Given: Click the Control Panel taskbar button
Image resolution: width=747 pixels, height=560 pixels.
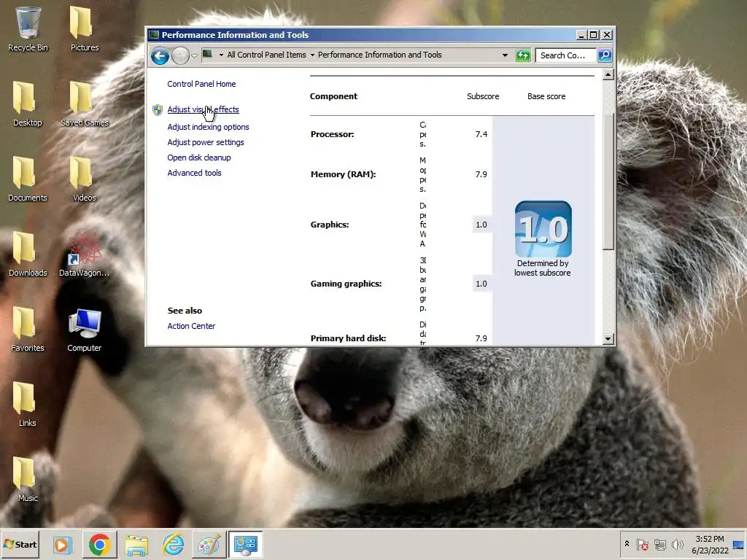Looking at the screenshot, I should [246, 545].
